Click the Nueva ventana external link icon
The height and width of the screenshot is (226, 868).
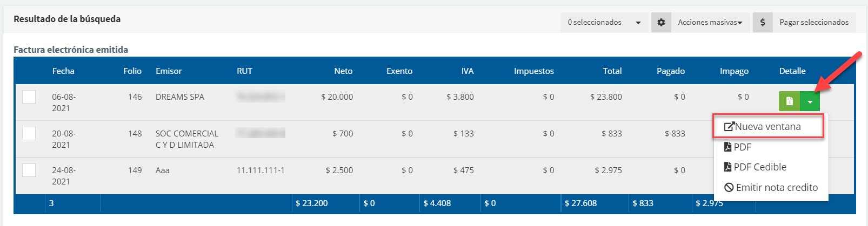729,127
